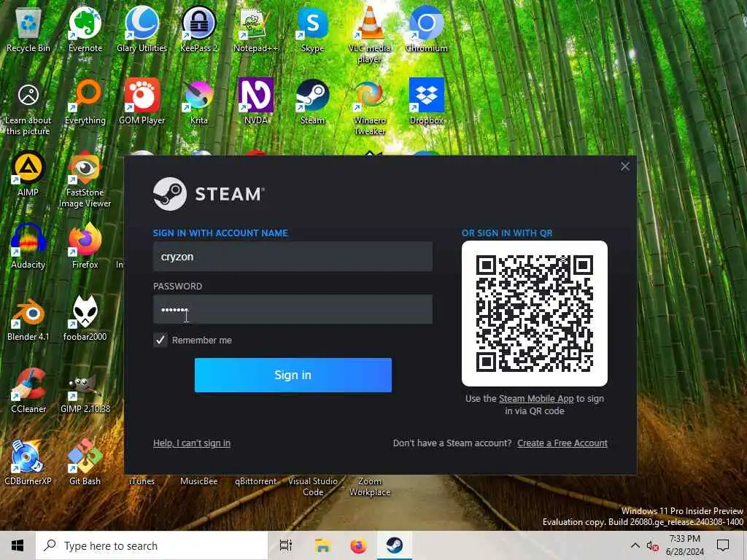Image resolution: width=747 pixels, height=560 pixels.
Task: Open the Windows Start menu
Action: click(x=18, y=545)
